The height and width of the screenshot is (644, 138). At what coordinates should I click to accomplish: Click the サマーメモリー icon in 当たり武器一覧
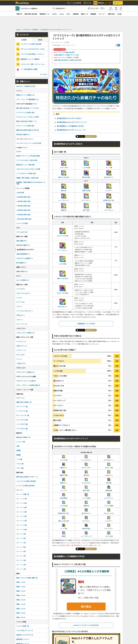pos(86,196)
